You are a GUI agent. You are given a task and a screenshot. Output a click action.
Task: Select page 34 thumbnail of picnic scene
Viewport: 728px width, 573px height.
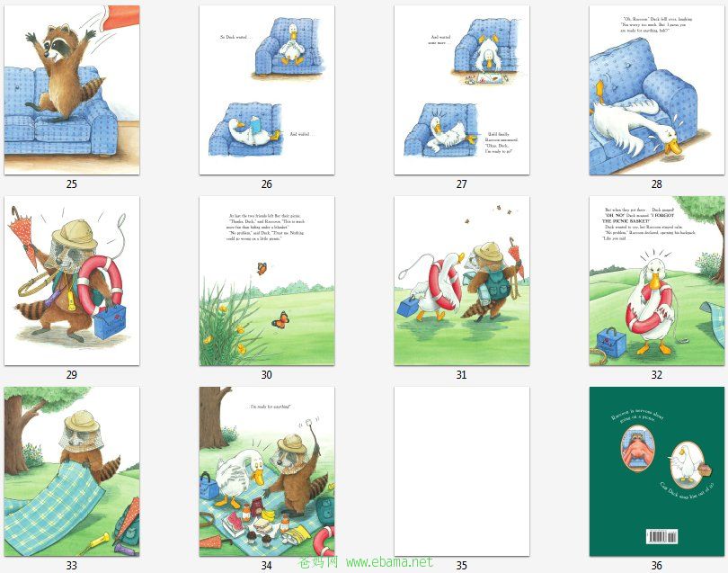coord(267,471)
